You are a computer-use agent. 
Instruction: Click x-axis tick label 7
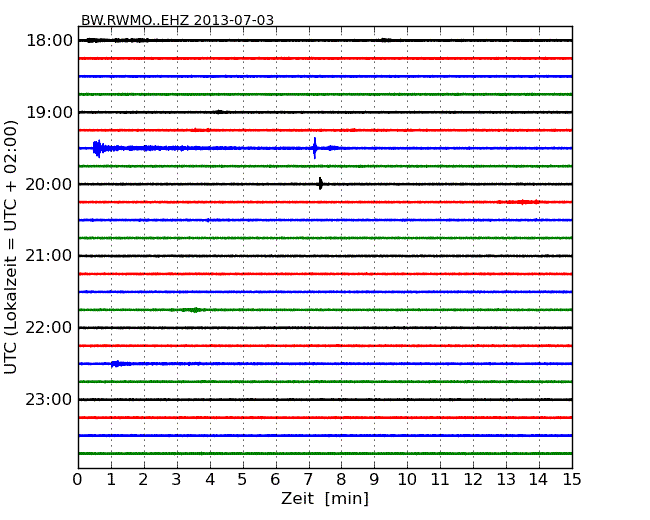pos(308,480)
